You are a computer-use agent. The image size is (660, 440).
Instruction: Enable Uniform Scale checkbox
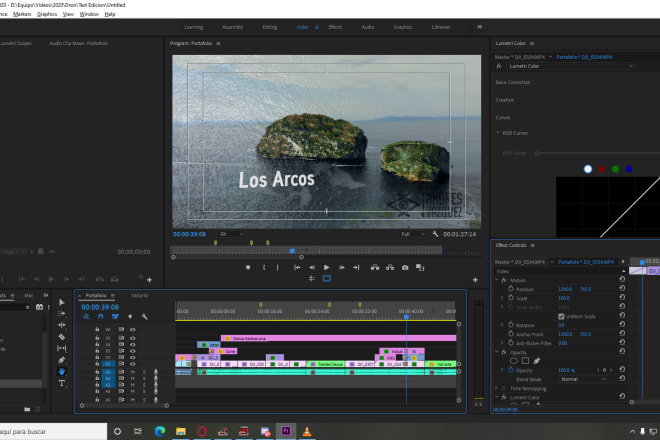[561, 316]
